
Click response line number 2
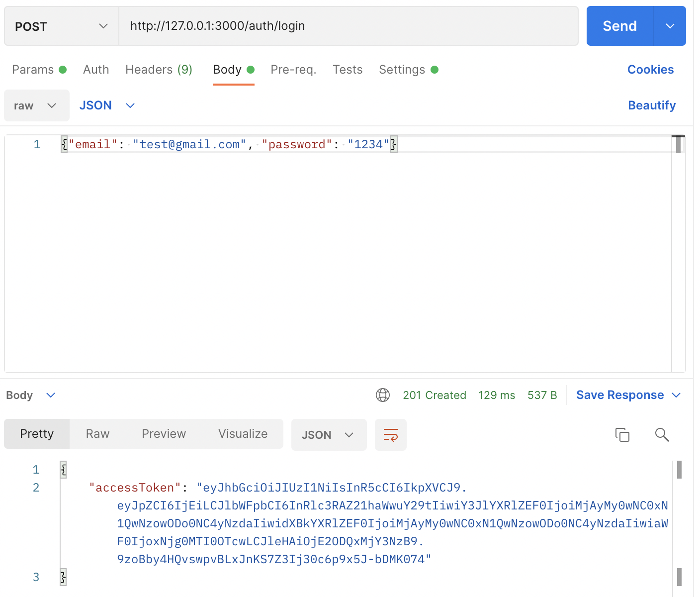pos(36,488)
